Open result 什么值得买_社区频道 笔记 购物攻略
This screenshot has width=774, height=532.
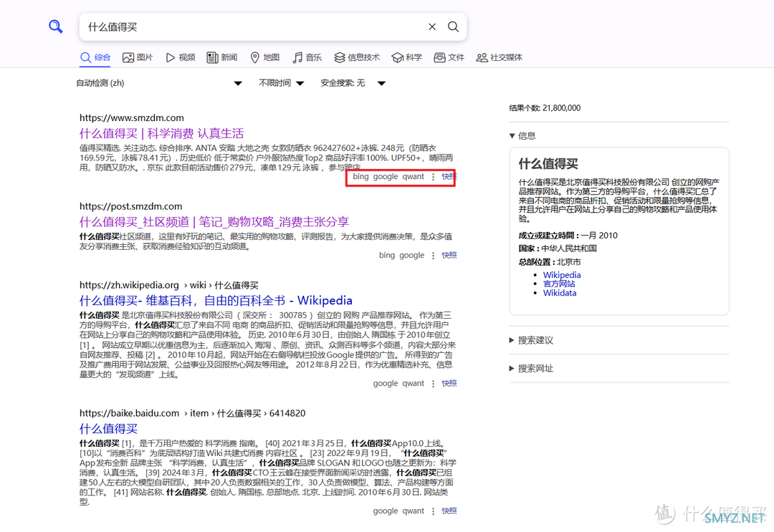(214, 222)
